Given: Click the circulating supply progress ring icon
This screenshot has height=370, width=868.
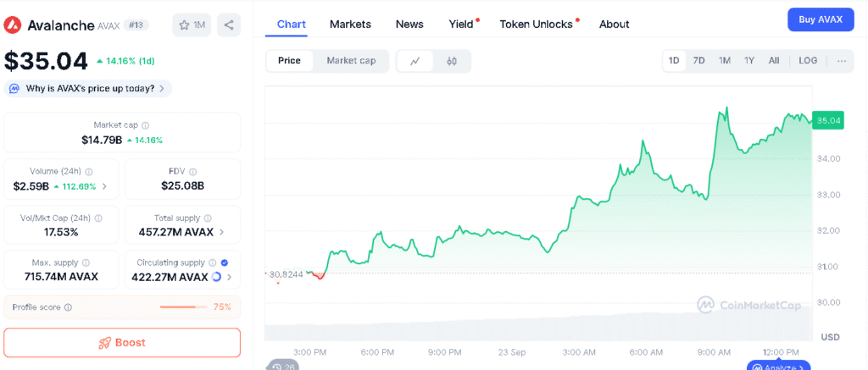Looking at the screenshot, I should click(x=216, y=277).
